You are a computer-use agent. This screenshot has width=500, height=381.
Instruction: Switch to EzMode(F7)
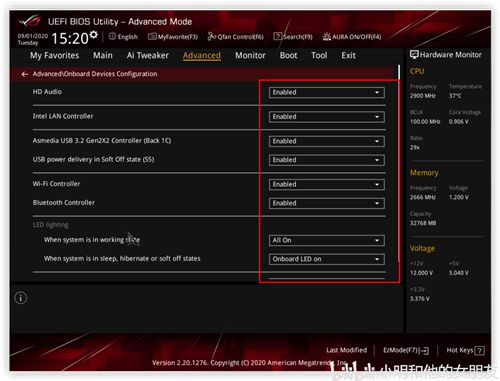(x=406, y=350)
